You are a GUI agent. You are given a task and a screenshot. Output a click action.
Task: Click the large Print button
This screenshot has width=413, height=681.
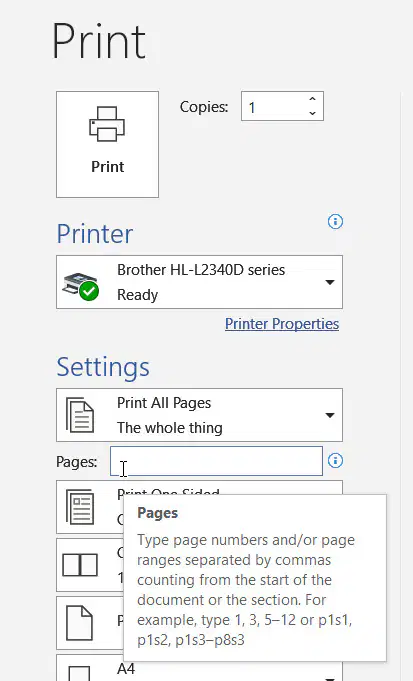pos(107,144)
